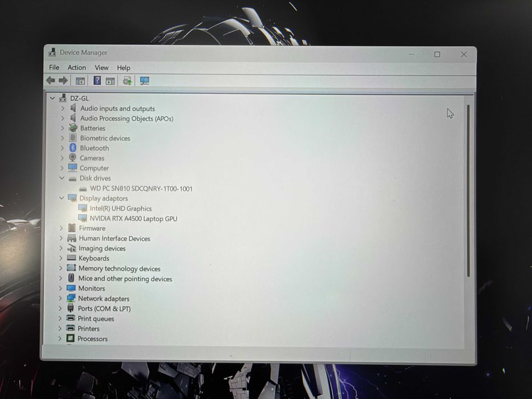Expand the Computer category chevron

62,168
